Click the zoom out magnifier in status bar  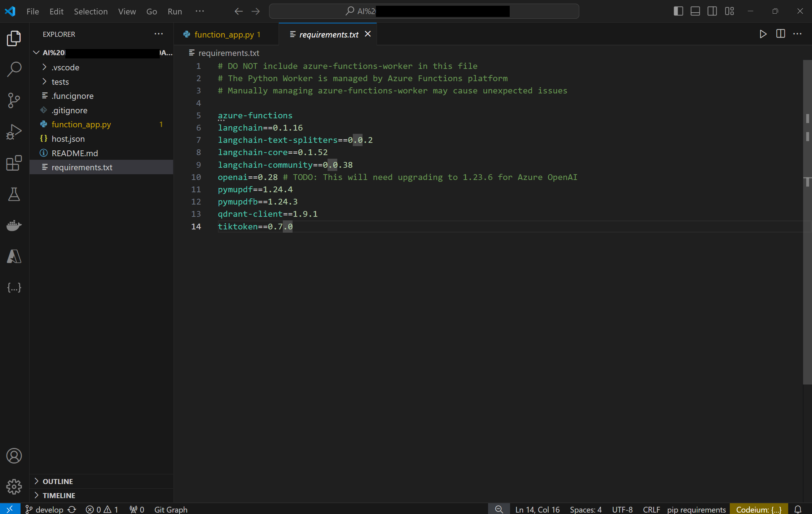coord(499,509)
